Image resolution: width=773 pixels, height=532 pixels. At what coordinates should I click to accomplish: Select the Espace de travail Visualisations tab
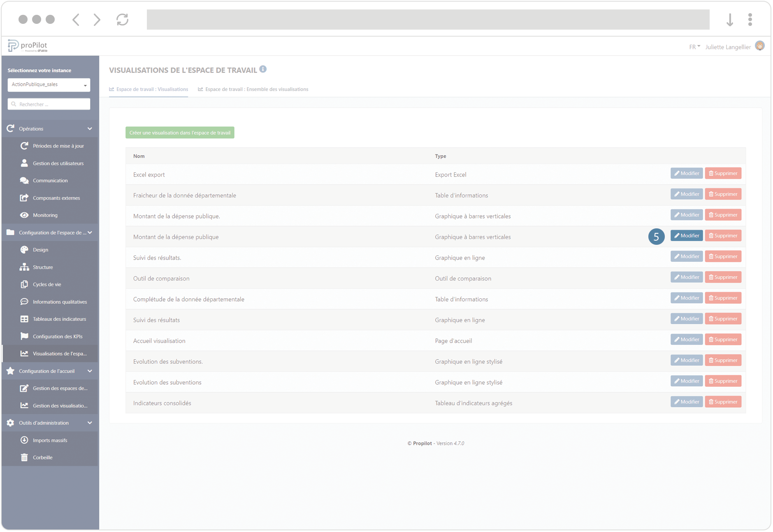click(148, 89)
